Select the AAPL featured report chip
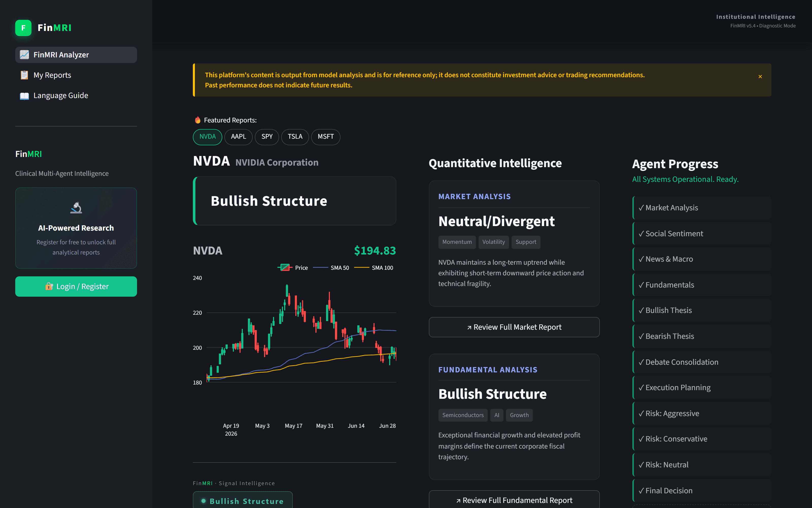812x508 pixels. (238, 137)
